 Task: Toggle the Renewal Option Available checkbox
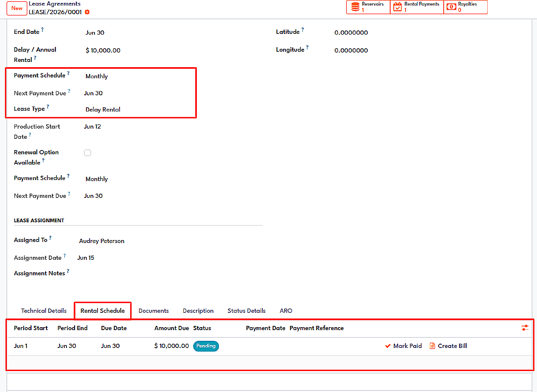tap(87, 153)
